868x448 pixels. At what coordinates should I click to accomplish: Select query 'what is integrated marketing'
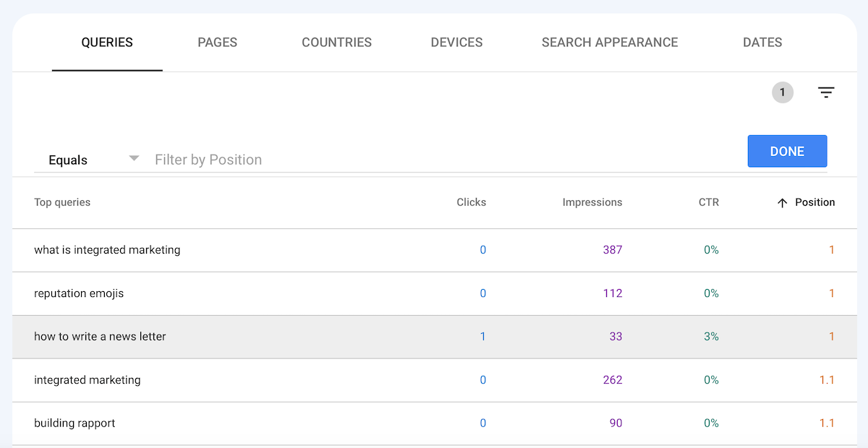coord(107,250)
